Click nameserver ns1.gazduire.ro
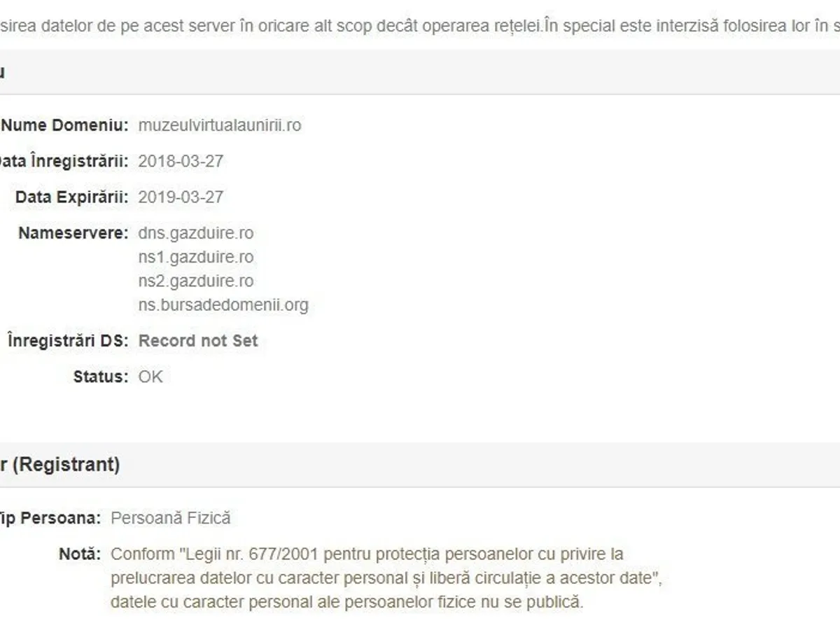Image resolution: width=840 pixels, height=630 pixels. pyautogui.click(x=196, y=257)
